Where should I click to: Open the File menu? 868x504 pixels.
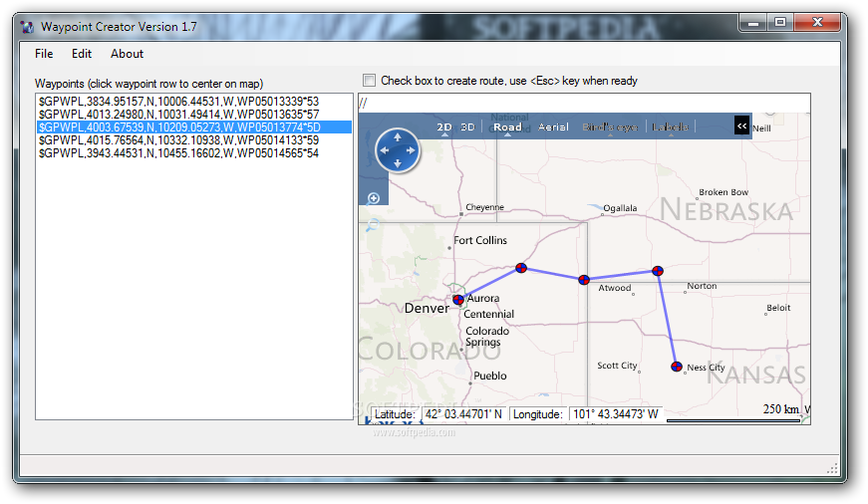[x=44, y=54]
